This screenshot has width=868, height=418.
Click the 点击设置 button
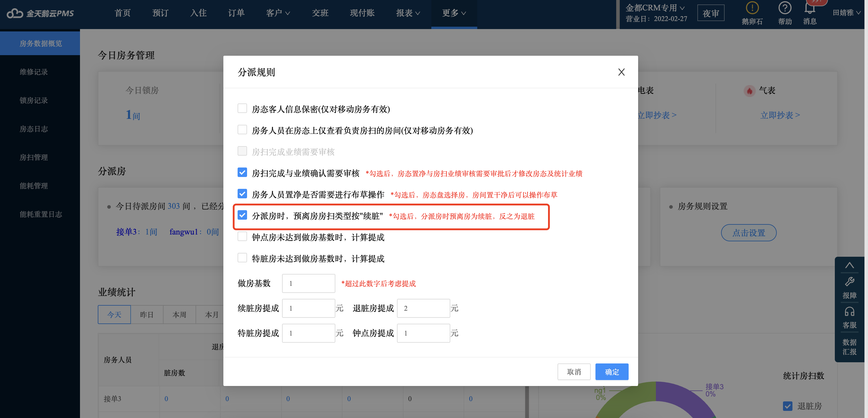coord(749,233)
